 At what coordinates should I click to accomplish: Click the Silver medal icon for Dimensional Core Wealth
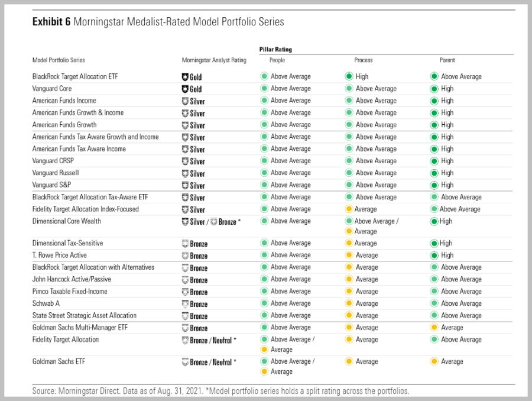point(185,222)
